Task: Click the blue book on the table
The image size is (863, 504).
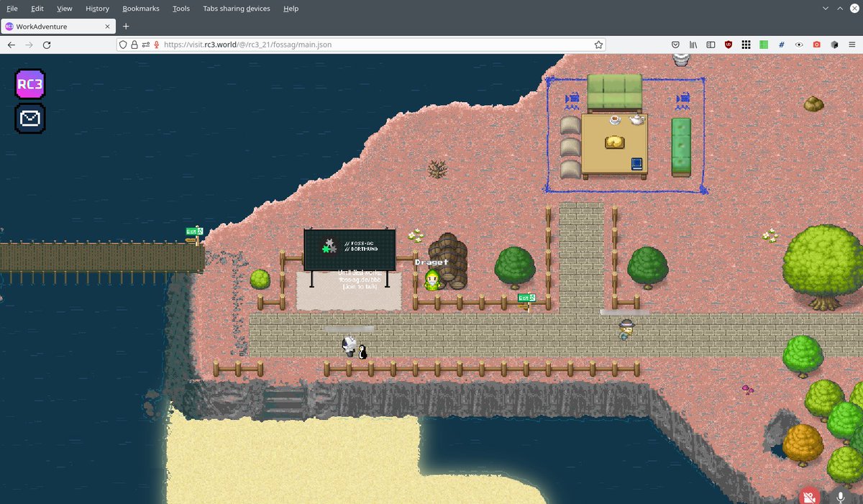Action: tap(636, 164)
